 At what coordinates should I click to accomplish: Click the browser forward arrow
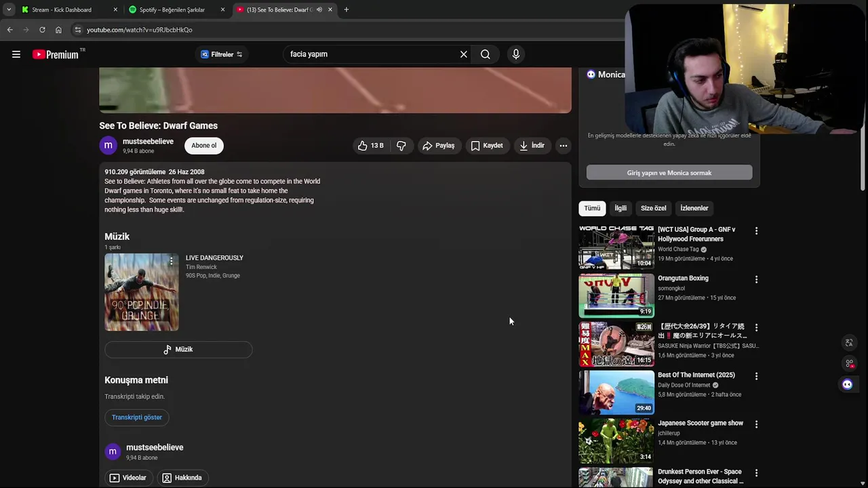(x=26, y=30)
